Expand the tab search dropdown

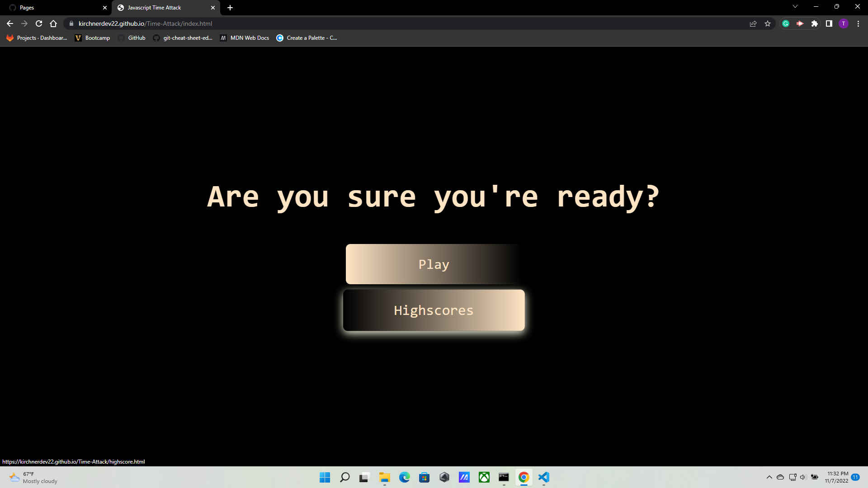click(x=795, y=7)
